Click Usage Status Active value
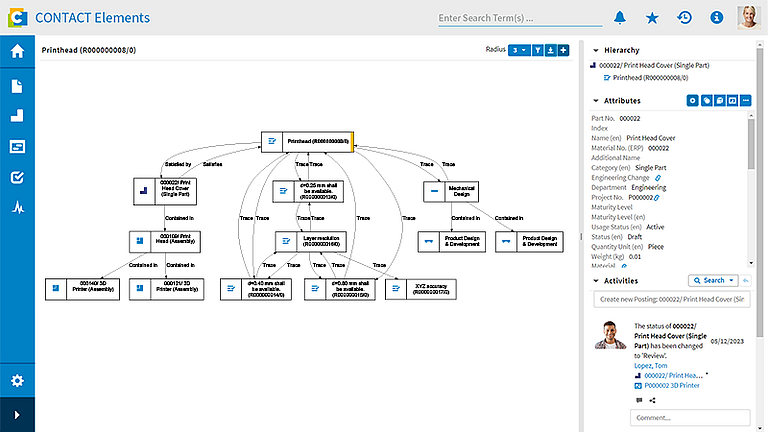768x432 pixels. (655, 227)
